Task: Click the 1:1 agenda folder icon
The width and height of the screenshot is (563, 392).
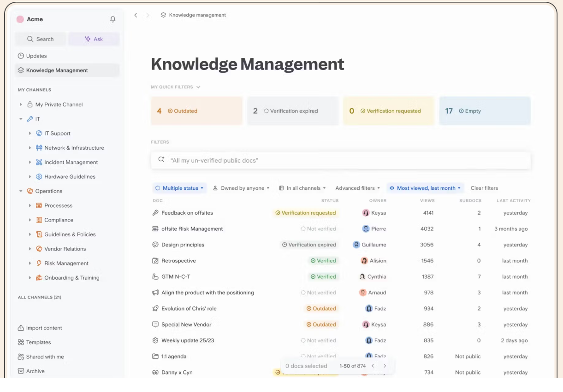Action: (x=155, y=357)
